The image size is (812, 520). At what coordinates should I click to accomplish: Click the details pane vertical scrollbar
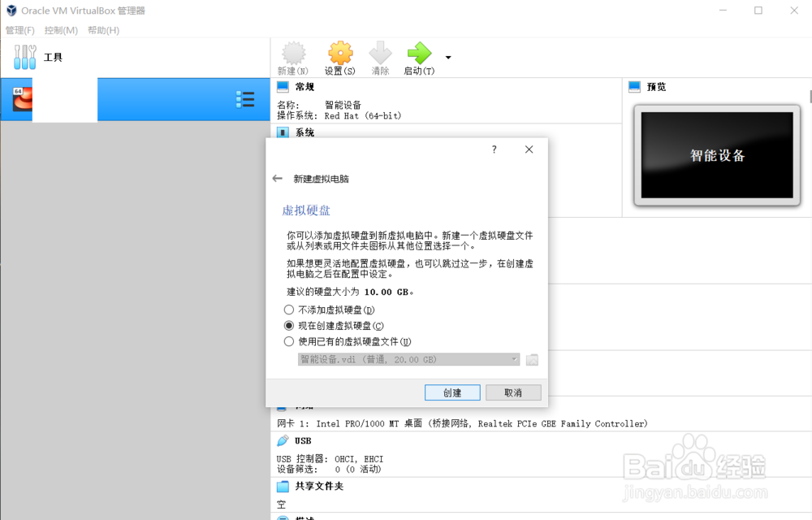[x=810, y=97]
